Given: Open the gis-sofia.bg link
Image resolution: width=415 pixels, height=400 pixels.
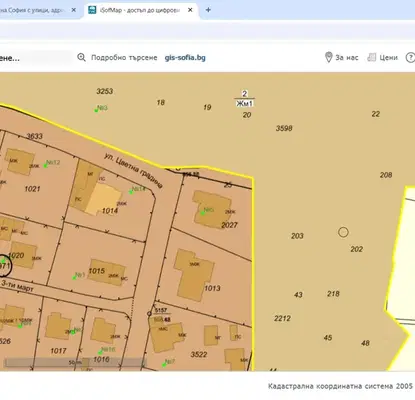Looking at the screenshot, I should pyautogui.click(x=185, y=57).
